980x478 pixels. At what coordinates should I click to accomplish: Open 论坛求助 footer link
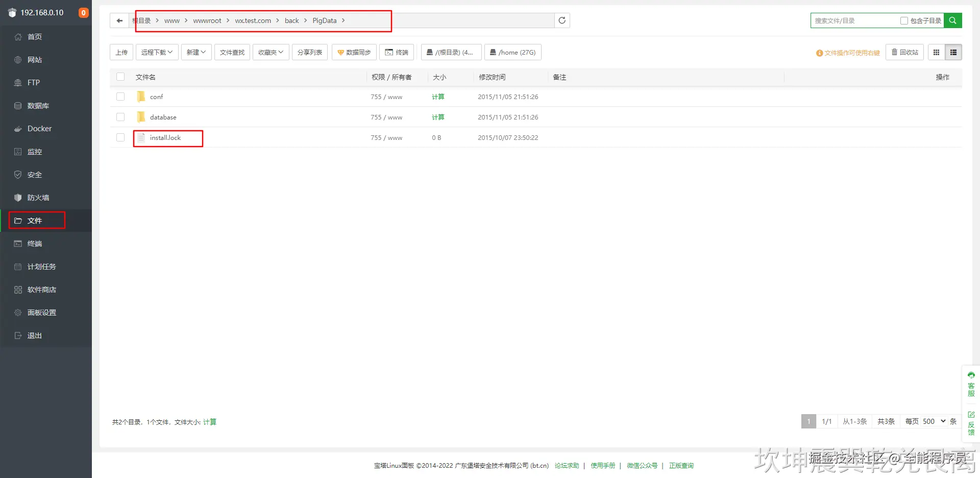click(x=567, y=466)
